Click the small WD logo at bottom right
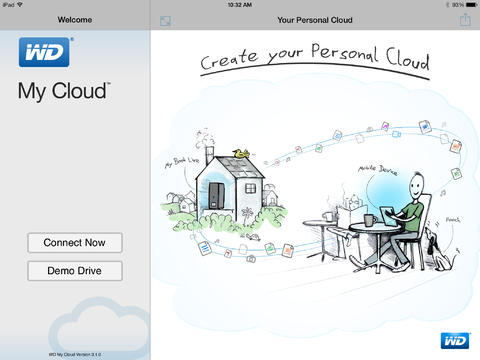Image resolution: width=480 pixels, height=360 pixels. (455, 341)
